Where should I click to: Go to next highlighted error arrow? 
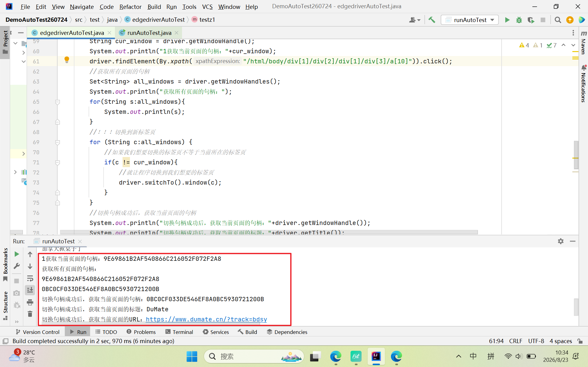(573, 45)
